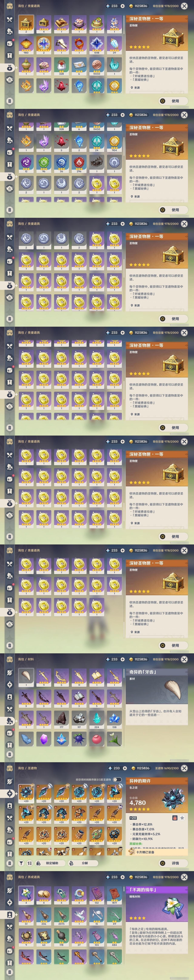Screen dimensions: 194x980
Task: Open the artifact sort order icon
Action: click(30, 863)
